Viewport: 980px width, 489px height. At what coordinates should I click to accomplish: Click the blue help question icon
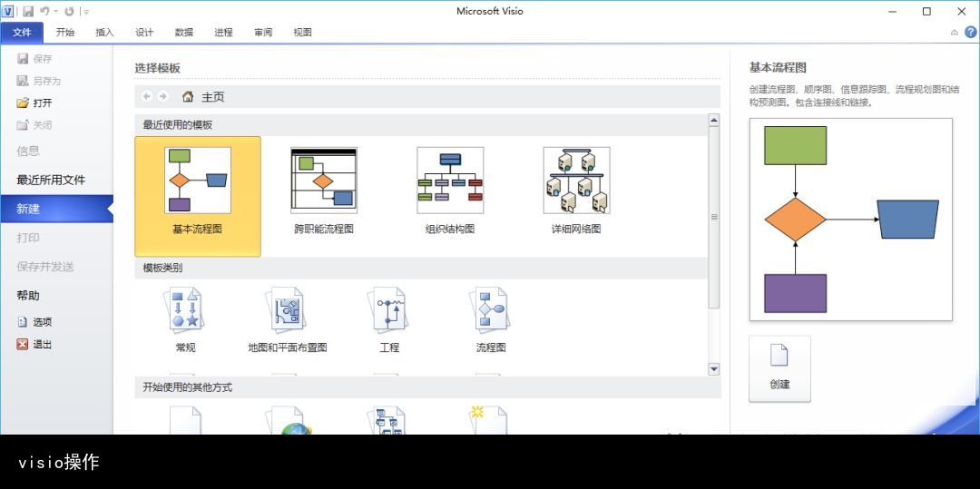point(970,33)
